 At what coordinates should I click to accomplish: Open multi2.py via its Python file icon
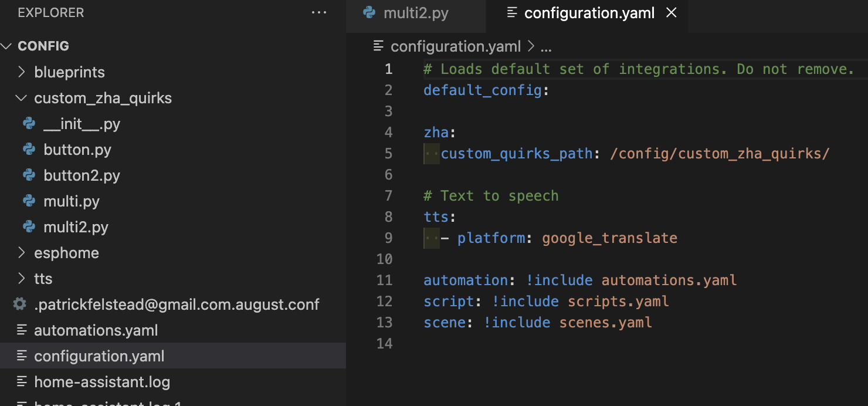pos(29,227)
